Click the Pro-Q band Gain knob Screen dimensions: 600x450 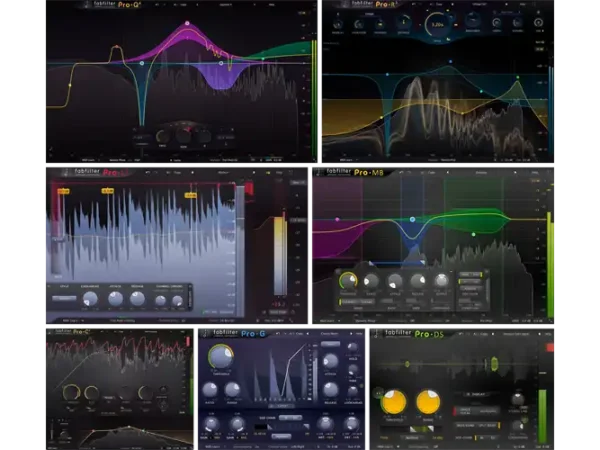184,135
